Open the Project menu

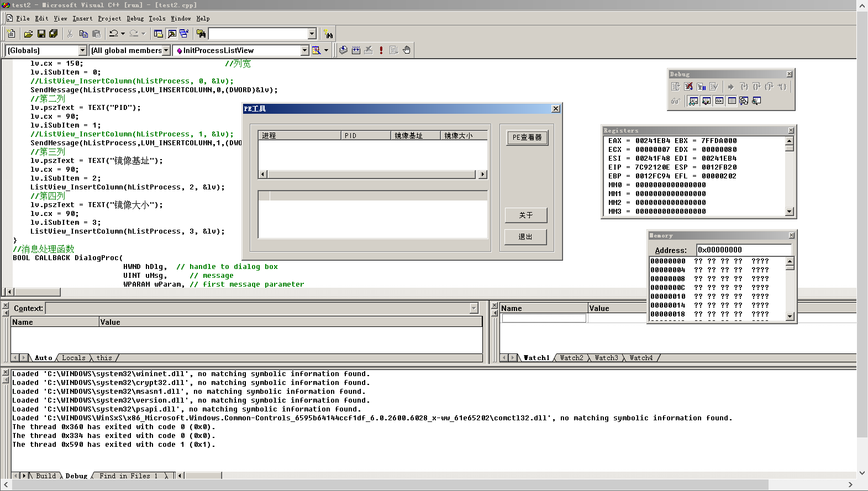point(109,18)
